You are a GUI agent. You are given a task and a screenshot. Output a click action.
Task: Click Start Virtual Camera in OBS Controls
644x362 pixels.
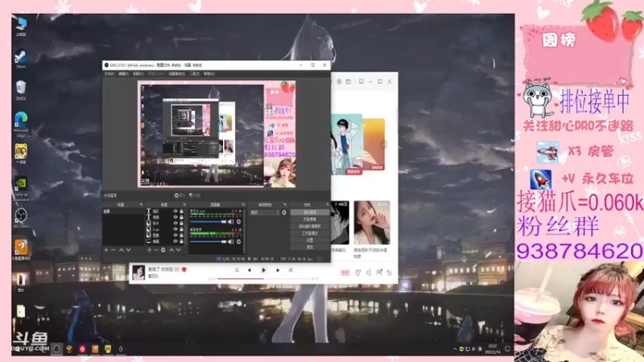click(310, 227)
